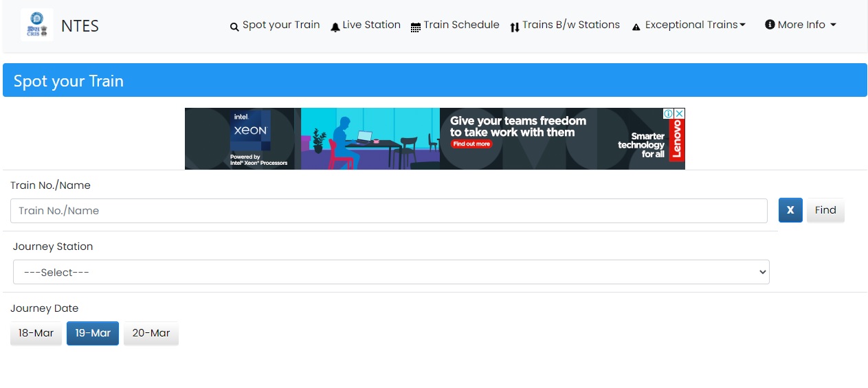Go to Train Schedule
868x388 pixels.
coord(461,25)
